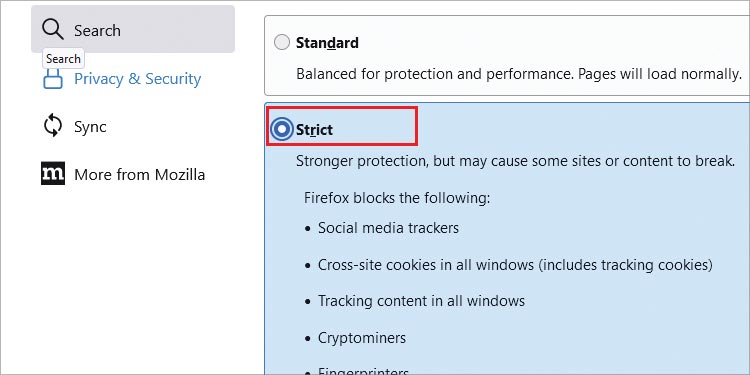
Task: Go to the Sync settings label
Action: tap(90, 127)
